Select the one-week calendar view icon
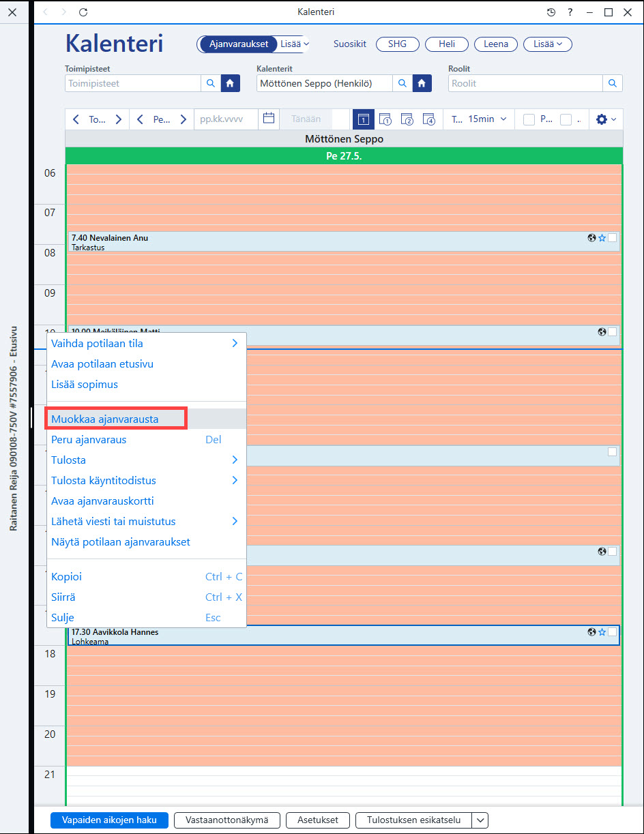 coord(385,119)
